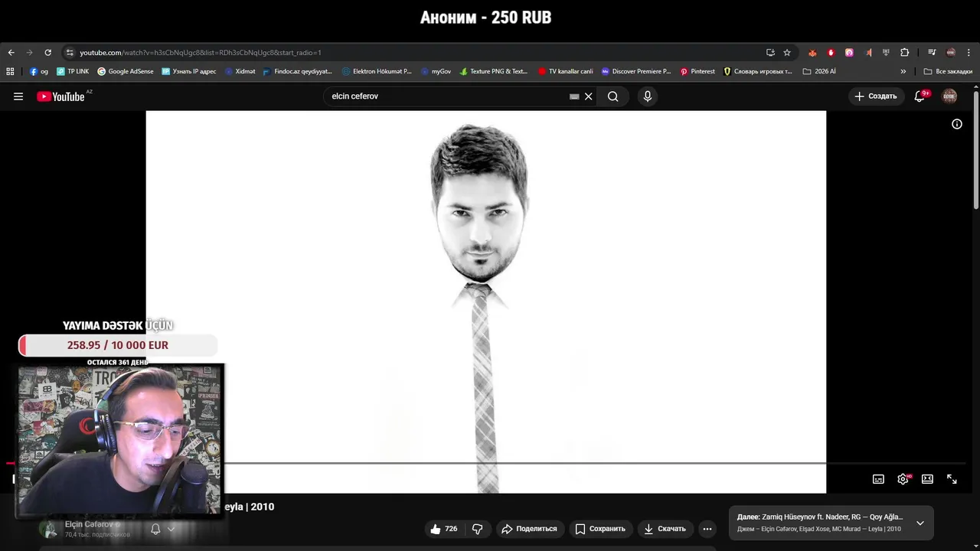Screen dimensions: 980x551
Task: Open the install app icon in address bar
Action: point(770,53)
